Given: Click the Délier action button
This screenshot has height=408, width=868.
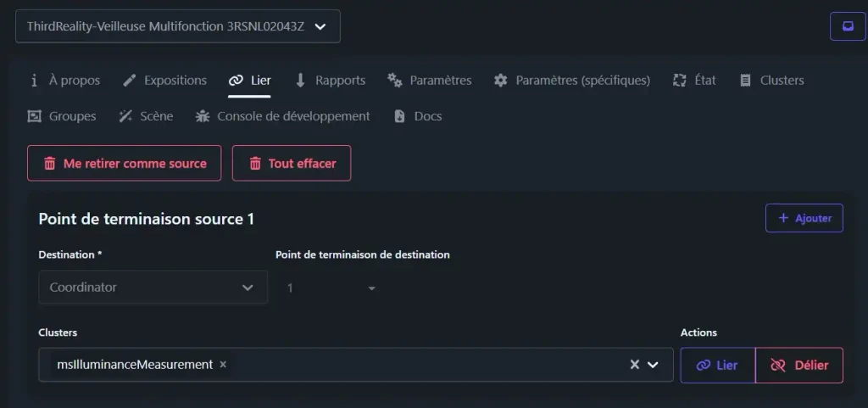Looking at the screenshot, I should (x=799, y=366).
